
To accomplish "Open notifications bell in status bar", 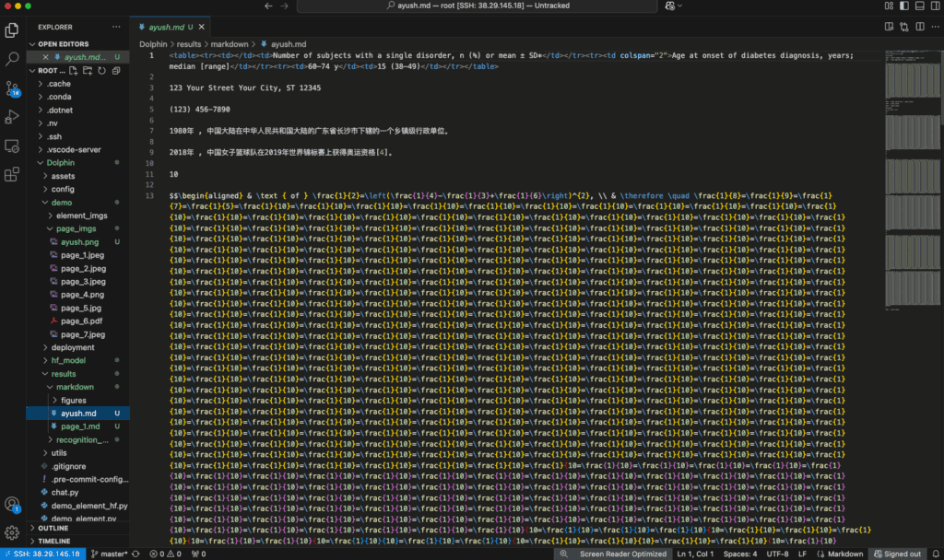I will (x=936, y=554).
